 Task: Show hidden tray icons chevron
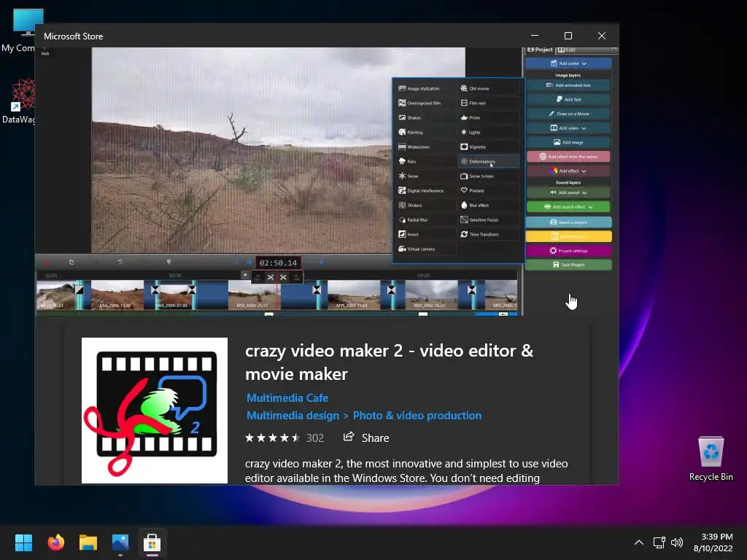click(x=639, y=542)
